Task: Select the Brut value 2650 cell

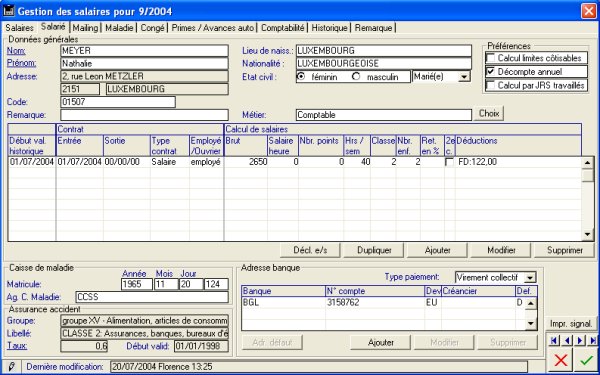Action: tap(246, 162)
